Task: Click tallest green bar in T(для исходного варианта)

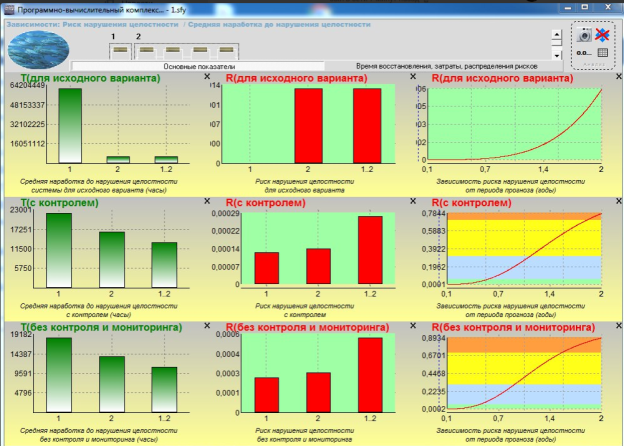Action: (x=70, y=126)
